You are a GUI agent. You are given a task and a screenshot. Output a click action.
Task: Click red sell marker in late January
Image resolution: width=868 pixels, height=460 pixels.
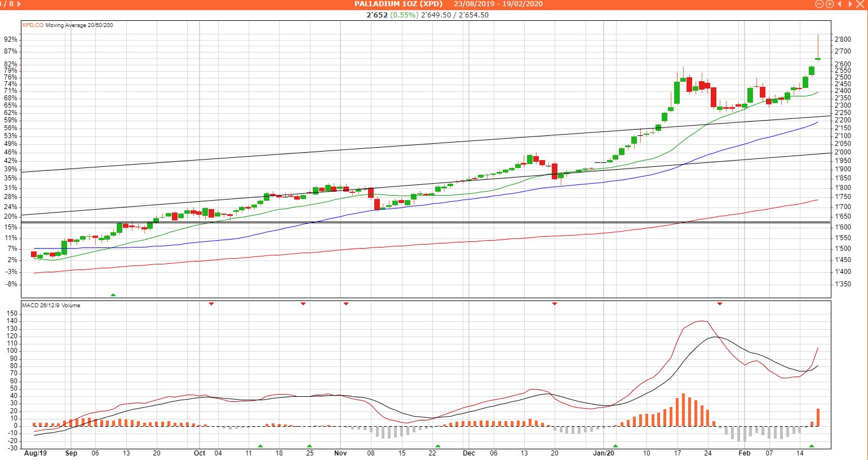pyautogui.click(x=719, y=304)
